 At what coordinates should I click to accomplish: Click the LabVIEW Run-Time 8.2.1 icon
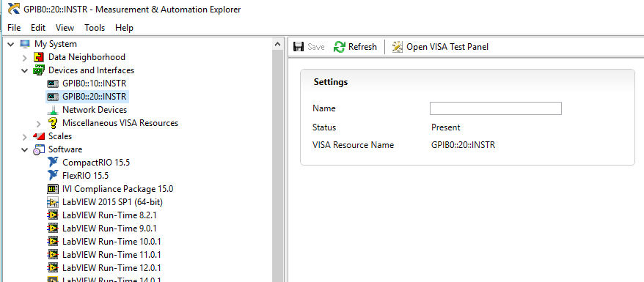[x=53, y=215]
